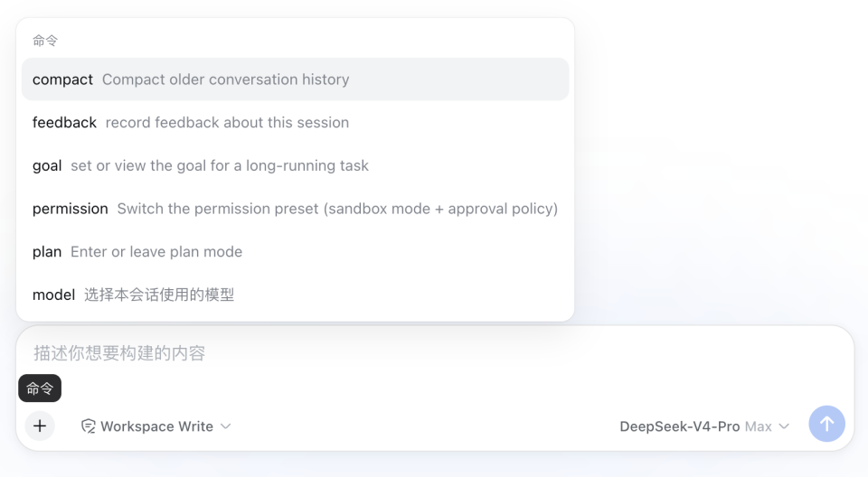Click 'set or view the goal' description
Screen dimensions: 868x477
pyautogui.click(x=219, y=165)
